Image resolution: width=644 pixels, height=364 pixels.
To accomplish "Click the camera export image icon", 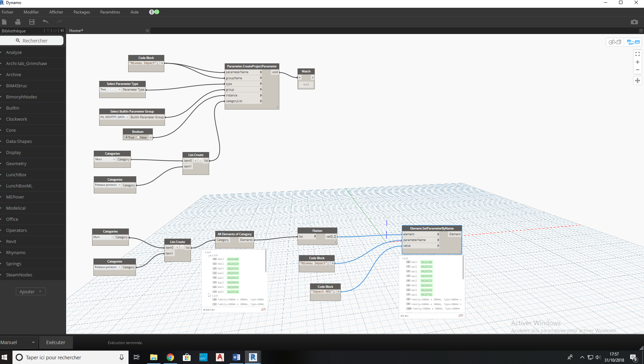I will pyautogui.click(x=634, y=22).
